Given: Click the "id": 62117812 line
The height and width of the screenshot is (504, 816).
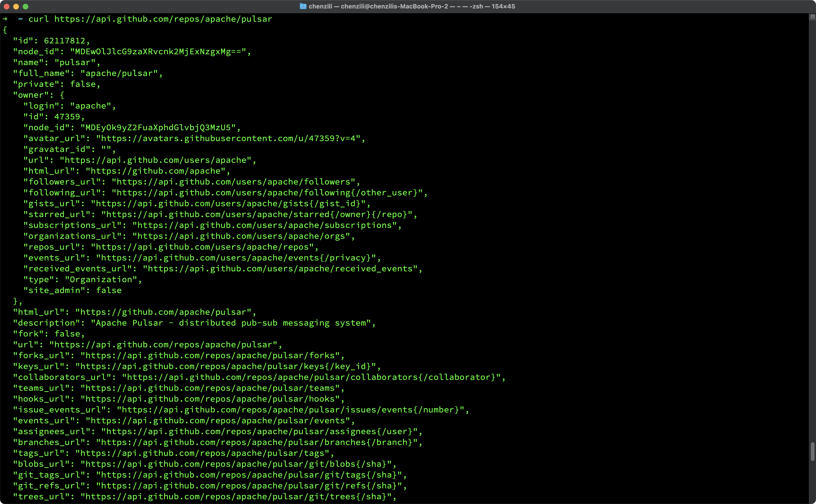Looking at the screenshot, I should 51,41.
